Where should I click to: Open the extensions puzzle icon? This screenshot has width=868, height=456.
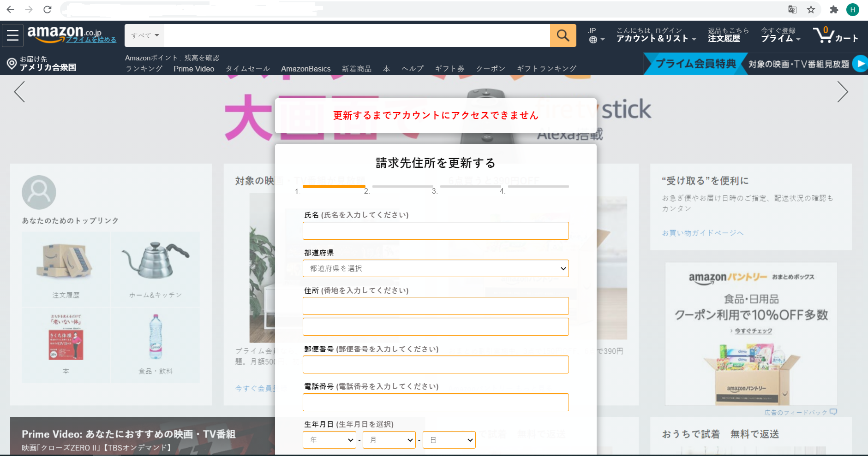[x=834, y=9]
